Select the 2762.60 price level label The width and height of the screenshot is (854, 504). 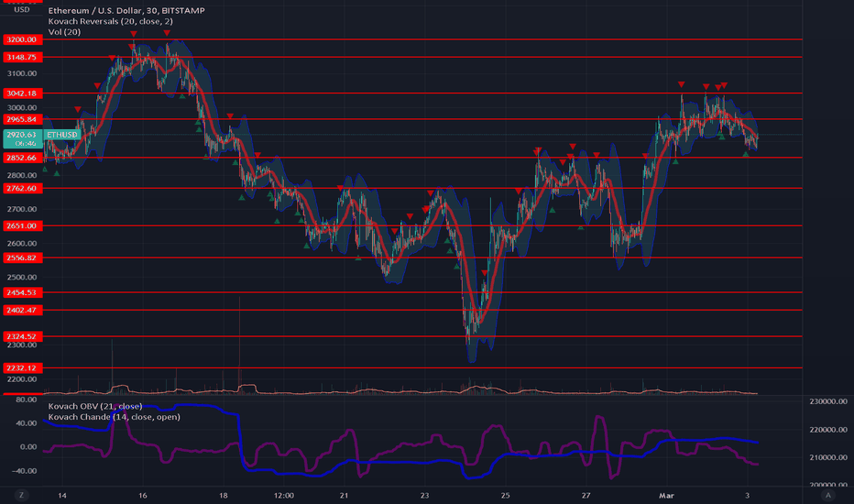pyautogui.click(x=22, y=189)
